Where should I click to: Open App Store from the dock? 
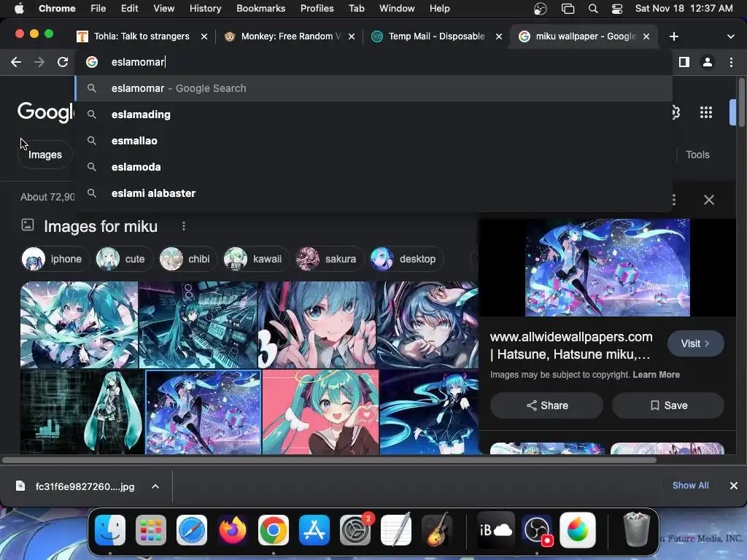click(314, 530)
